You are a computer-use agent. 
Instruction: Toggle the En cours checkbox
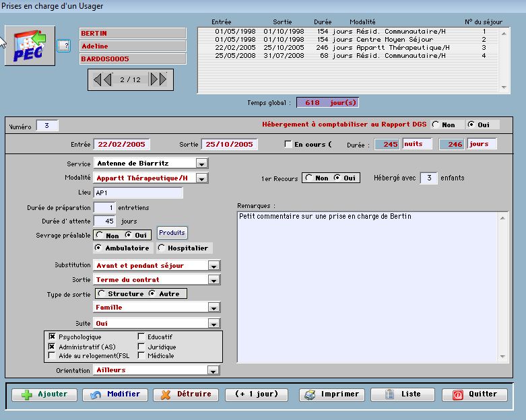pos(288,144)
